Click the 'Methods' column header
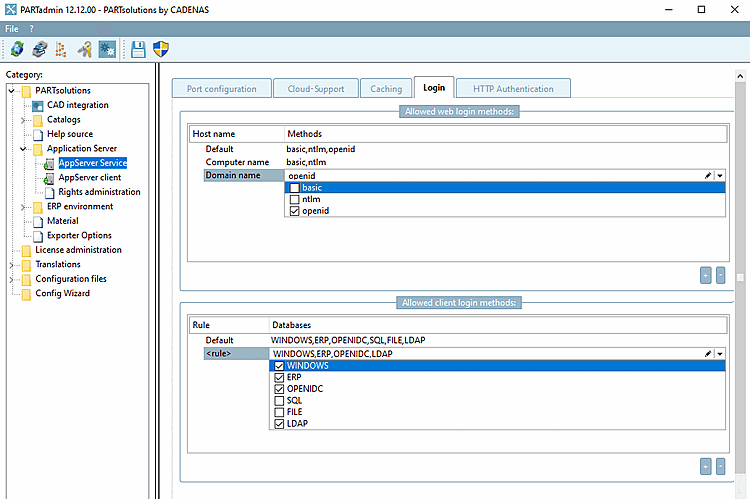750x499 pixels. point(506,134)
